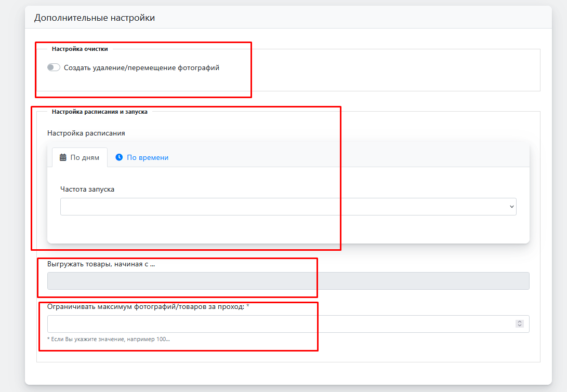Click the hint text 'Если Вы укажите значение'

(109, 339)
